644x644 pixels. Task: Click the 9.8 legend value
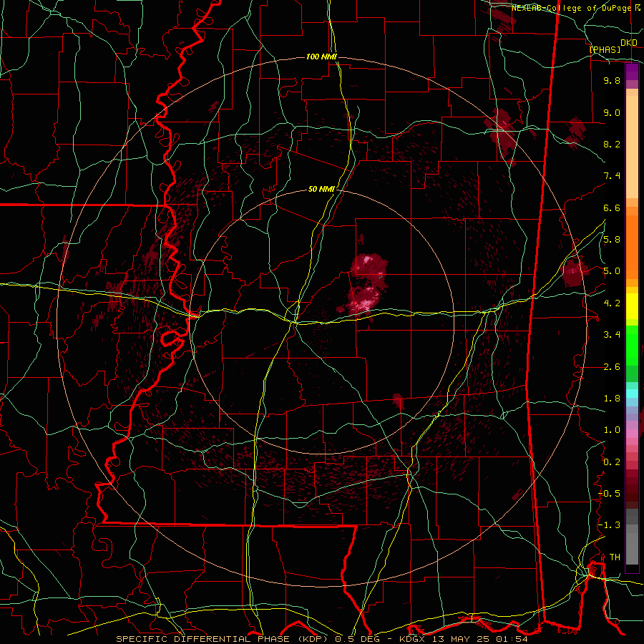pyautogui.click(x=612, y=80)
